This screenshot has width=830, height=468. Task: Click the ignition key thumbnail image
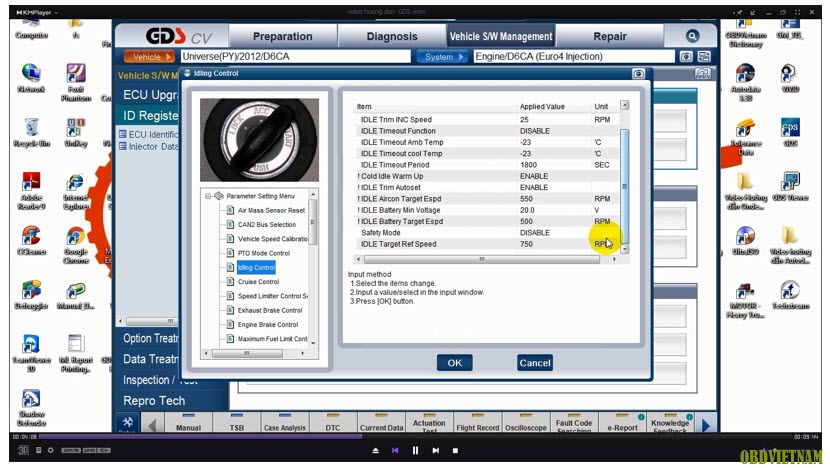(x=259, y=140)
